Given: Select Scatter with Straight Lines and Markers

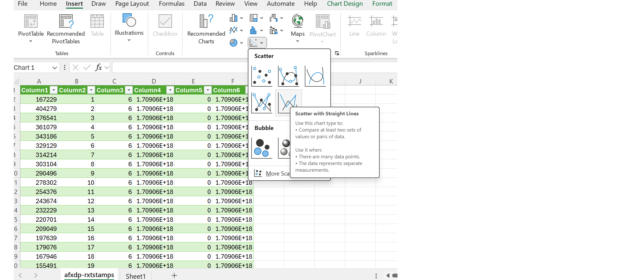Looking at the screenshot, I should click(x=262, y=103).
